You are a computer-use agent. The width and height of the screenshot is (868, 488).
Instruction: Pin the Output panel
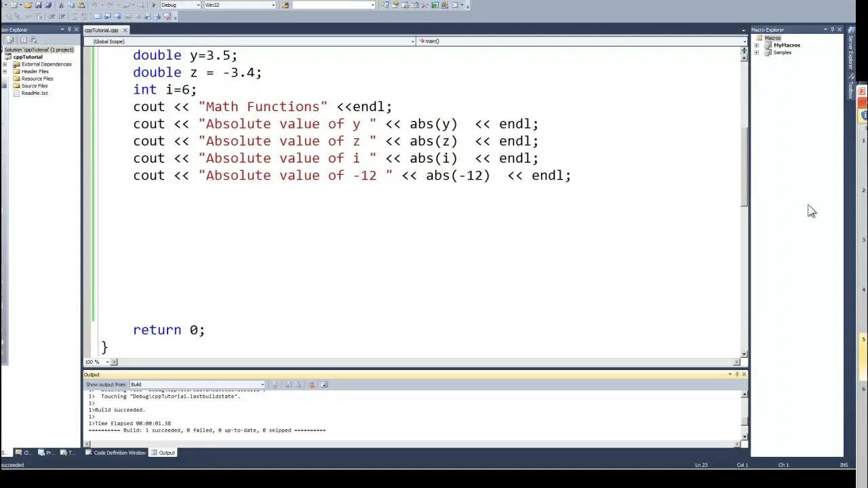737,374
